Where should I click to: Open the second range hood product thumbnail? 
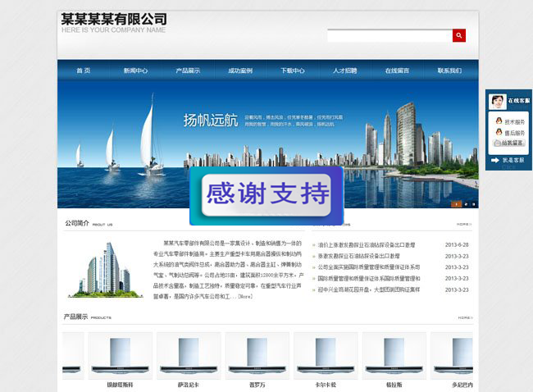(121, 356)
